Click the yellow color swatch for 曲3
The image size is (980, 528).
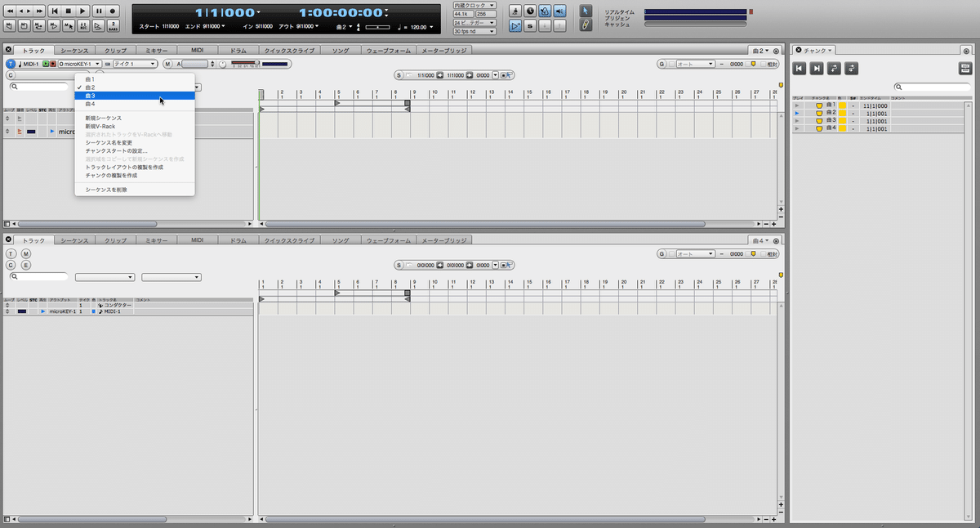tap(843, 121)
